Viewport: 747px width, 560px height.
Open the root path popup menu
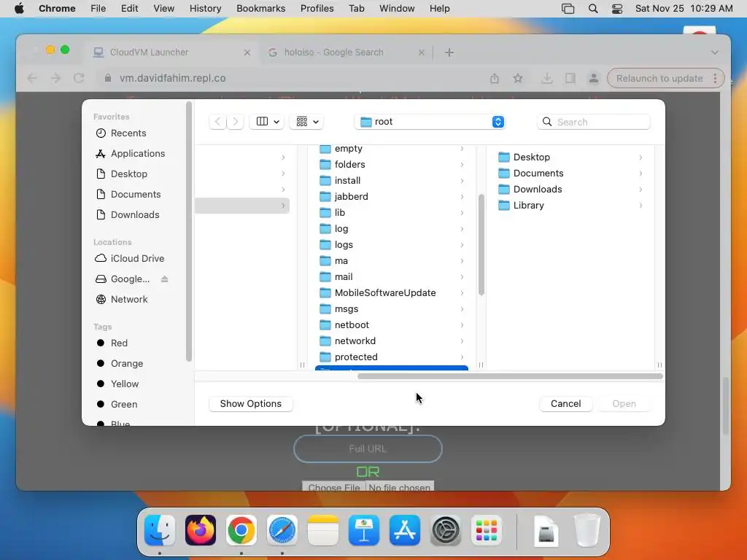coord(430,122)
